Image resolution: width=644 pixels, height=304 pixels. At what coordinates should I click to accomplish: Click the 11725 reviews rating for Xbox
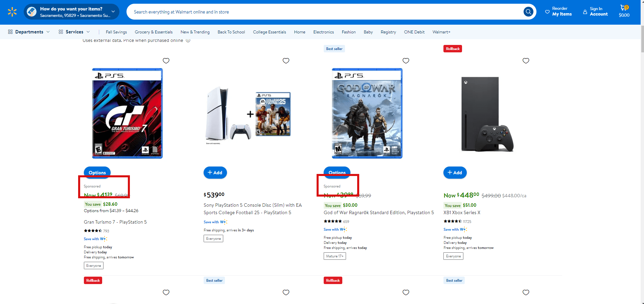click(457, 222)
